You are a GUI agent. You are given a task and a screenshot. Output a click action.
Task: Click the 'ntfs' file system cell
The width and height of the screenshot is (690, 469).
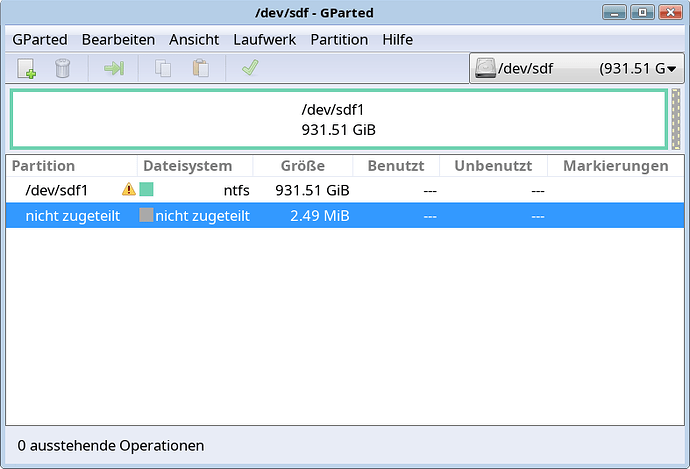236,190
